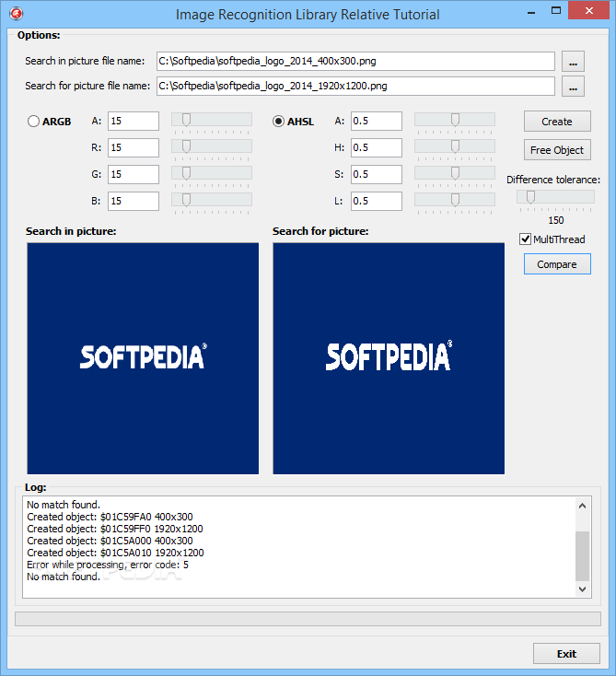Click the ARGB G slider thumb
This screenshot has height=676, width=616.
click(x=186, y=173)
